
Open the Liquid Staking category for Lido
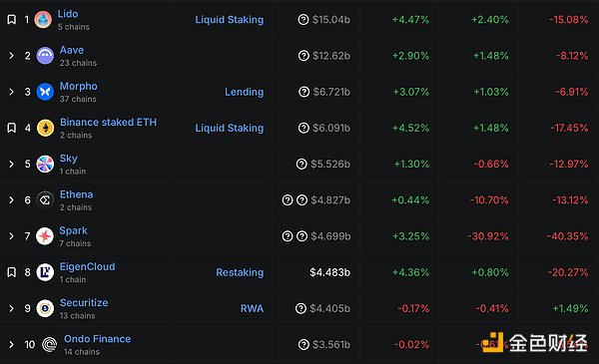pos(230,20)
